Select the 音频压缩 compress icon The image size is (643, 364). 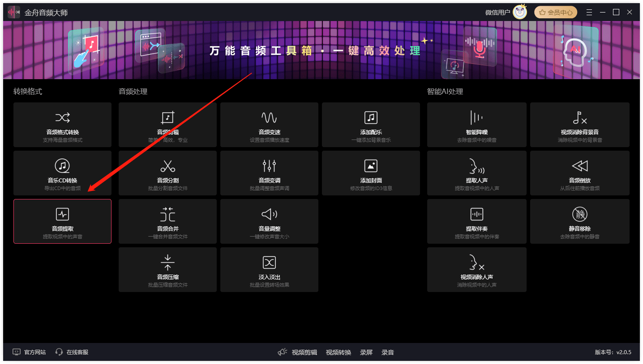(167, 263)
